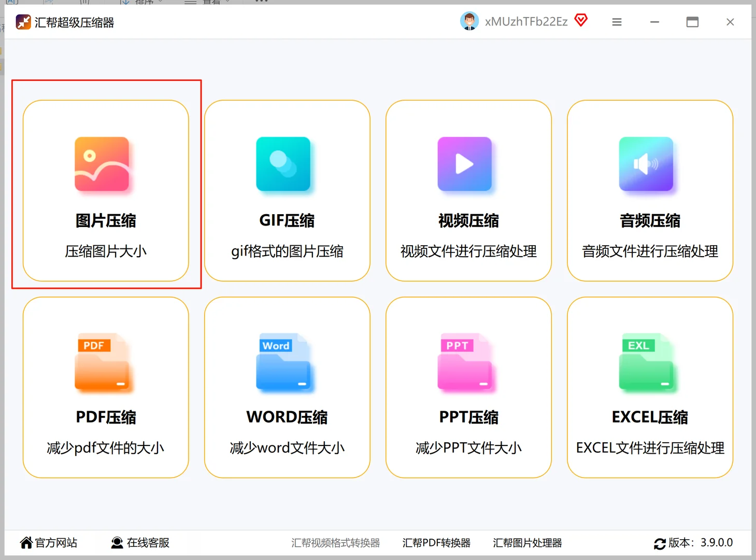
Task: Open the PPT压缩 tool
Action: tap(468, 388)
